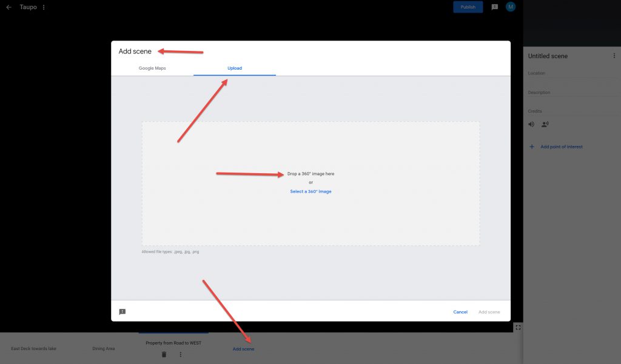Viewport: 621px width, 364px height.
Task: Click the Description input field
Action: point(570,93)
